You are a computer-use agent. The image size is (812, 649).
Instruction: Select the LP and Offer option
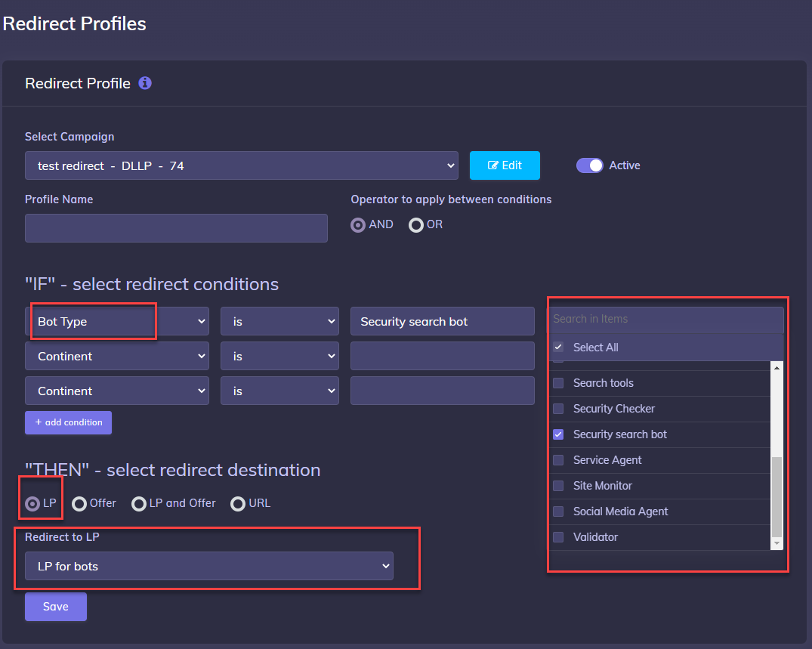(139, 503)
